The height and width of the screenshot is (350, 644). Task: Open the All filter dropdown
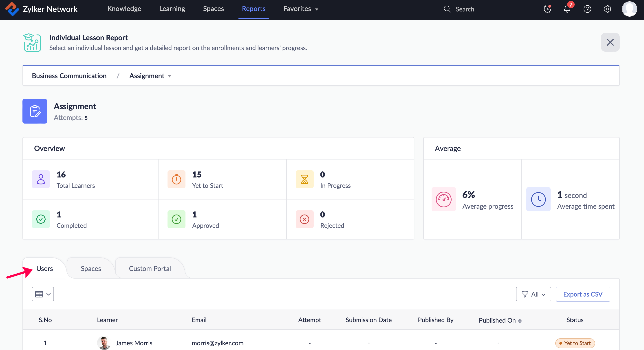pyautogui.click(x=533, y=294)
